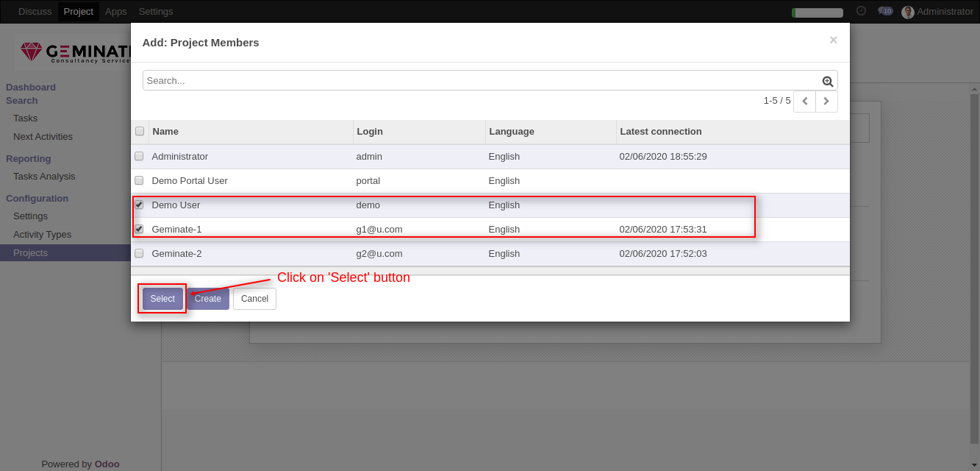Go to the next page arrow
Screen dimensions: 980x471
point(826,102)
